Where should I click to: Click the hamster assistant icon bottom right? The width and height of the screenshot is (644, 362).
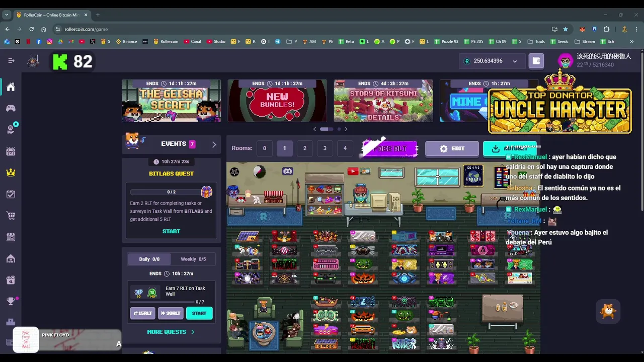[608, 311]
